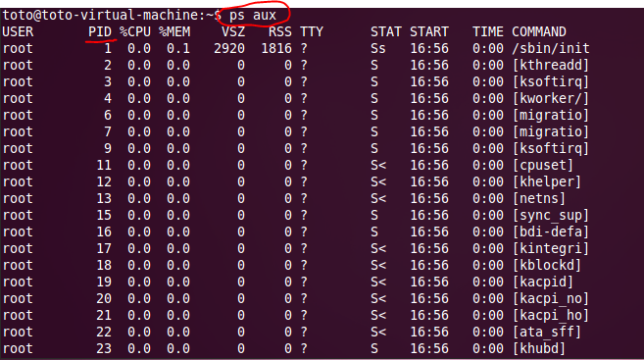This screenshot has height=360, width=644.
Task: Click the 16:56 start time of /sbin/init
Action: (429, 48)
